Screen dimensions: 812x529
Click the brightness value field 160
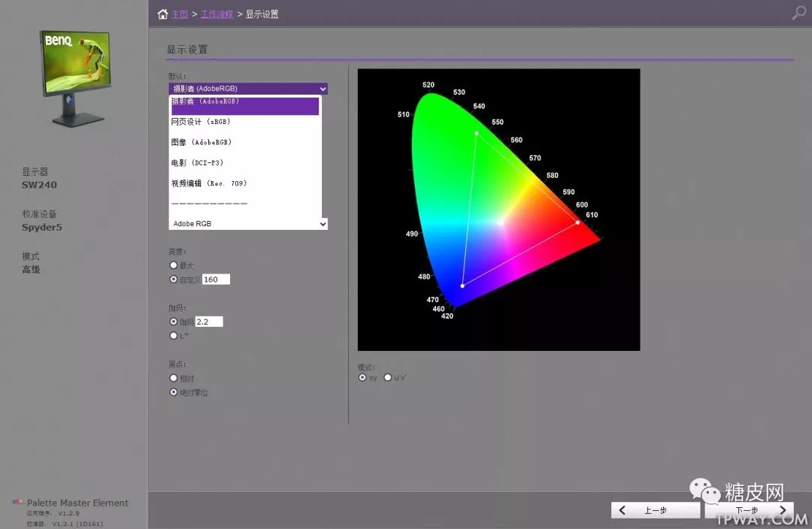click(x=216, y=280)
